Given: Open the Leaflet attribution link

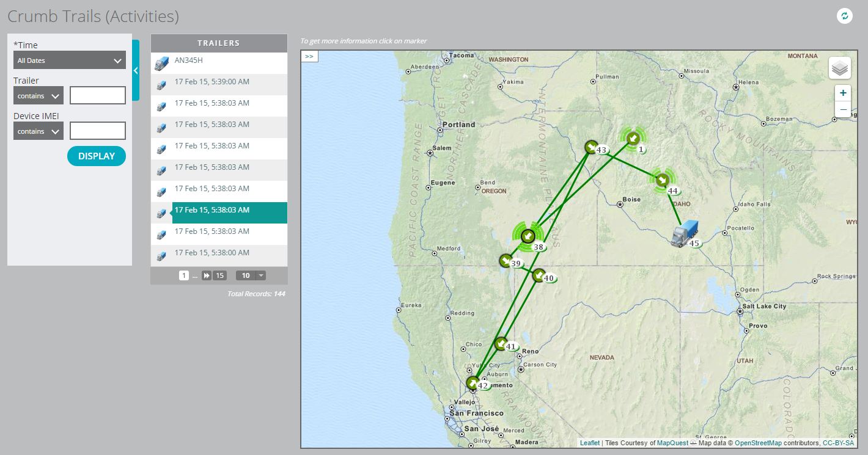Looking at the screenshot, I should pos(590,443).
